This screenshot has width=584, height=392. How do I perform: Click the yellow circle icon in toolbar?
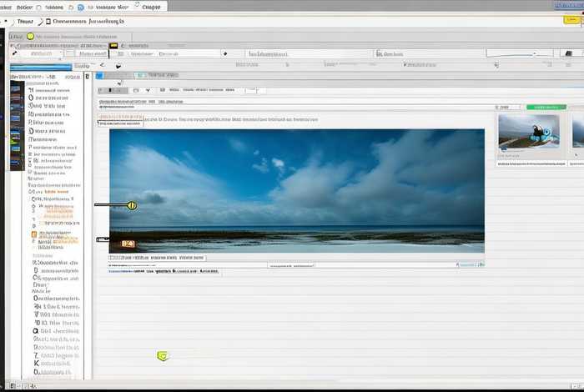pyautogui.click(x=30, y=36)
